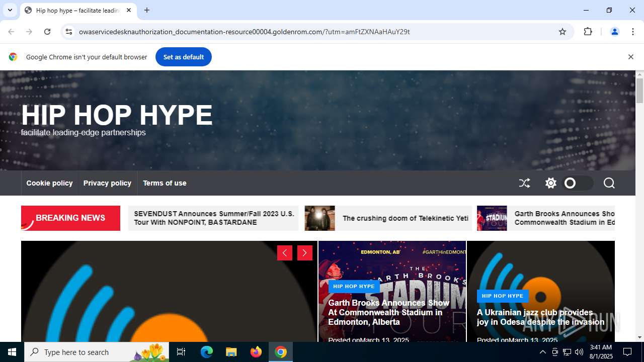
Task: Click scrollbar down arrow
Action: [x=639, y=337]
